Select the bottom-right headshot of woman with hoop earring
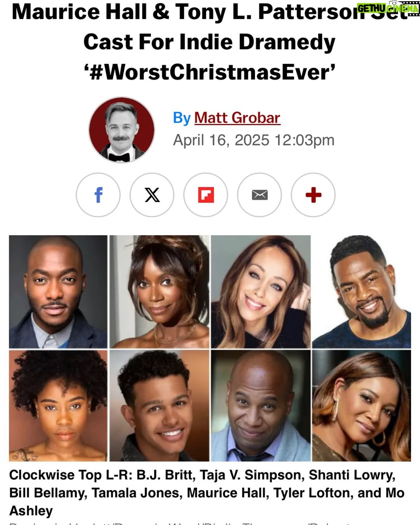Screen dimensions: 420x525 pyautogui.click(x=362, y=406)
